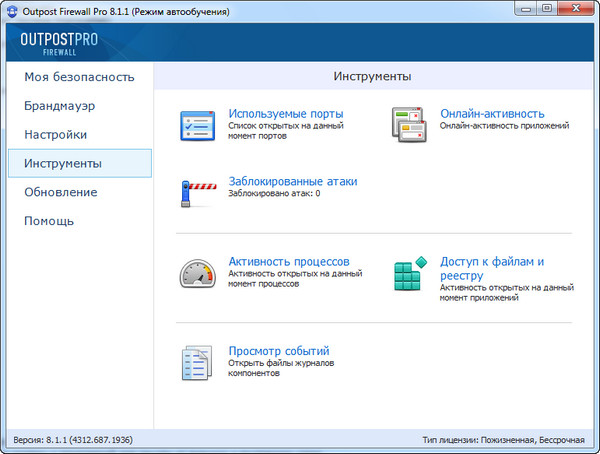Open Помощь in the sidebar

pyautogui.click(x=49, y=221)
